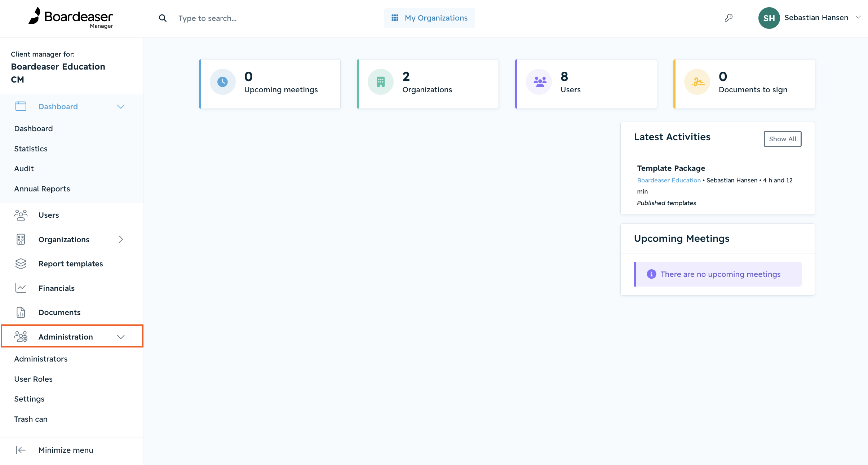Viewport: 868px width, 465px height.
Task: Click the Dashboard section header label
Action: [x=58, y=107]
